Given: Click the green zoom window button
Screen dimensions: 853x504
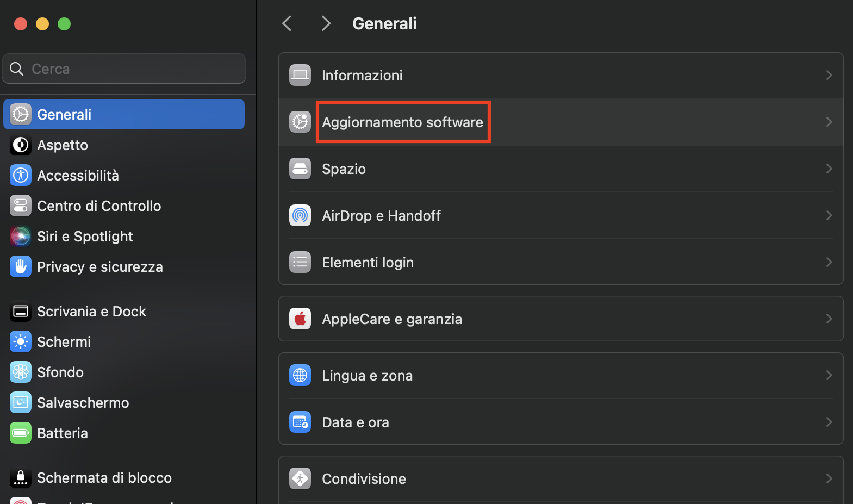Looking at the screenshot, I should tap(64, 24).
